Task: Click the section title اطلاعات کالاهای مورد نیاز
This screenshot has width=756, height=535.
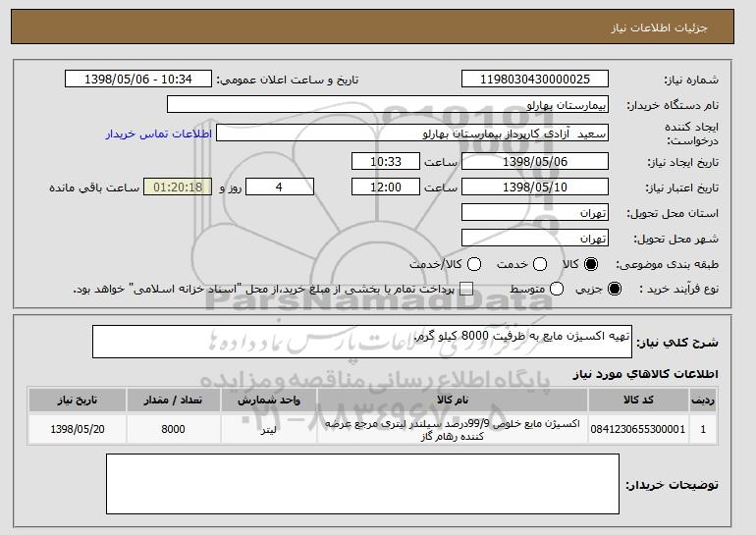Action: [x=646, y=374]
